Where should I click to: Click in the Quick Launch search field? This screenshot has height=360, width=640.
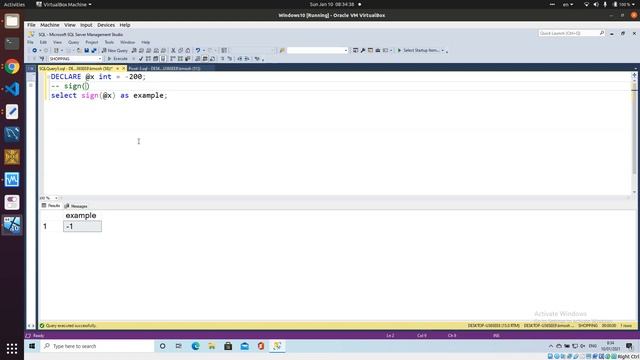click(571, 33)
